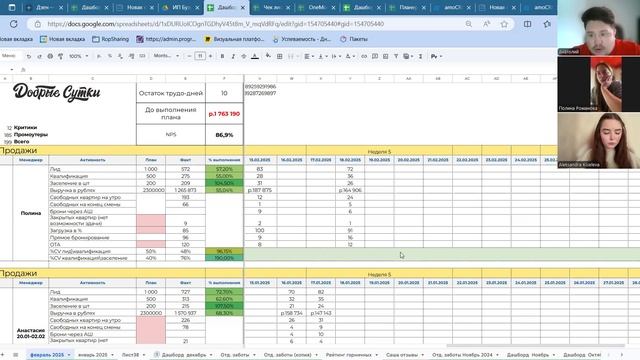Viewport: 640px width, 360px height.
Task: Open the RopSharing bookmark folder
Action: 110,39
